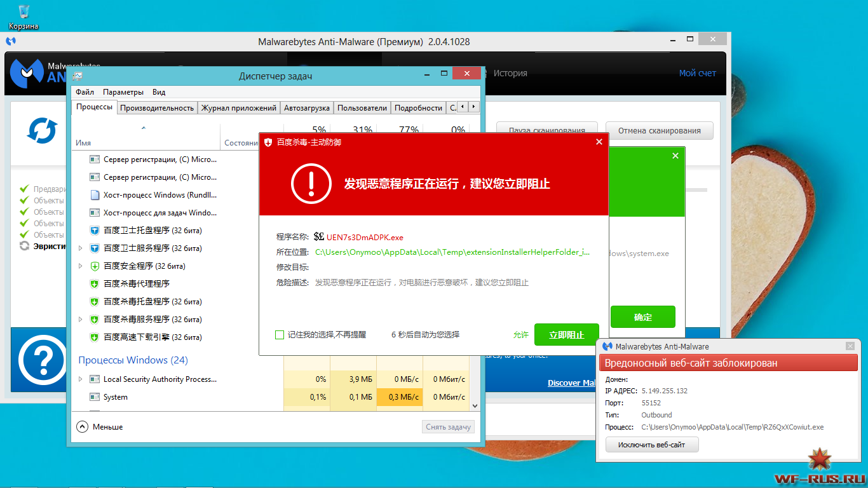Click the icon of Хост-процесс Windows (Rundll...) row

pyautogui.click(x=95, y=195)
